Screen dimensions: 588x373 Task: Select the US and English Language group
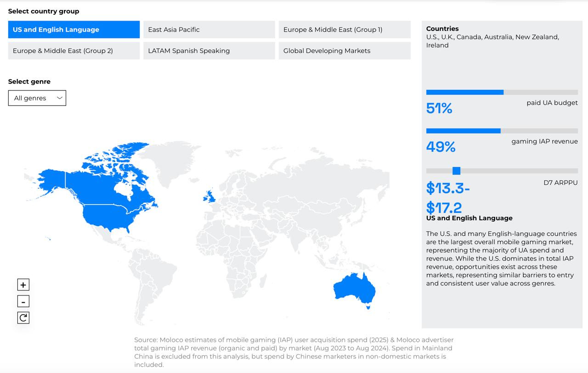(x=74, y=29)
